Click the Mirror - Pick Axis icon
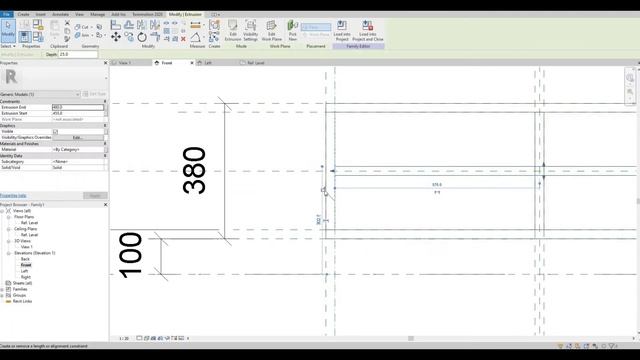This screenshot has height=360, width=640. pos(142,25)
